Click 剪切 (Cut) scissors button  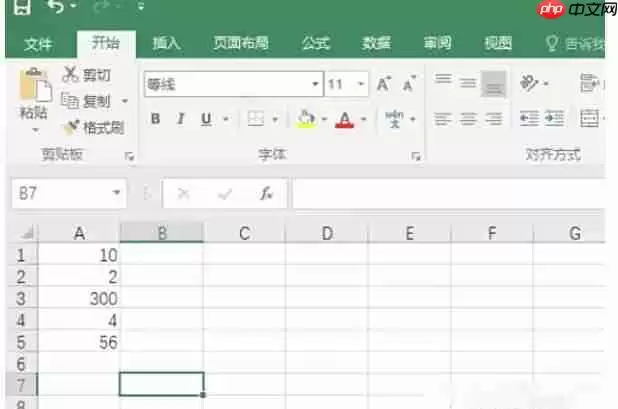87,74
